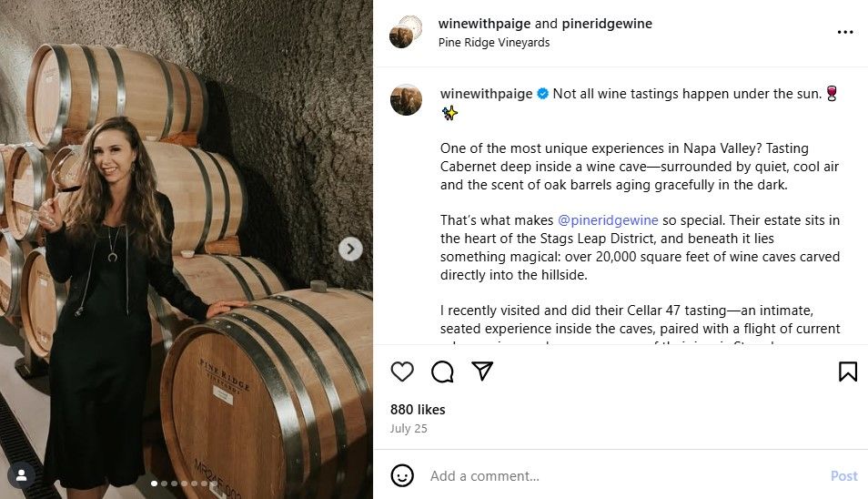Open the winewithpaige profile in the header
The image size is (868, 499).
[484, 24]
